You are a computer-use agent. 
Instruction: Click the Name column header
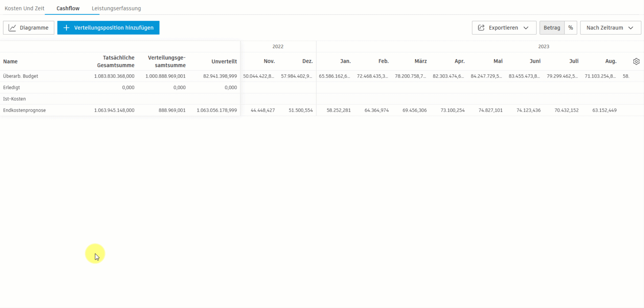click(x=10, y=61)
